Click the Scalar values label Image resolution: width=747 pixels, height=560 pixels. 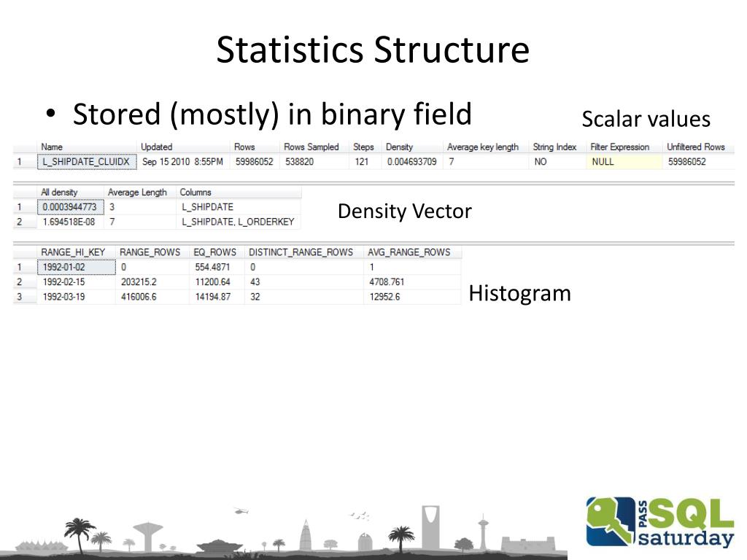click(646, 119)
